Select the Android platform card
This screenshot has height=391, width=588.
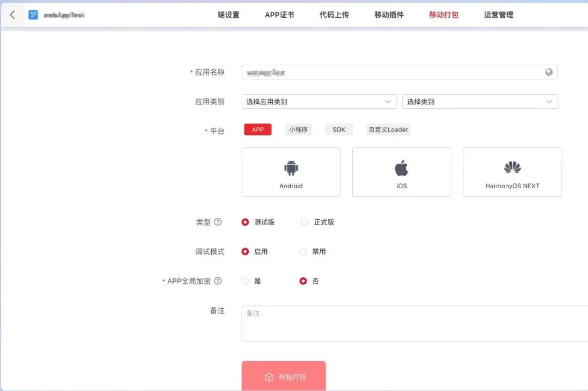coord(291,172)
